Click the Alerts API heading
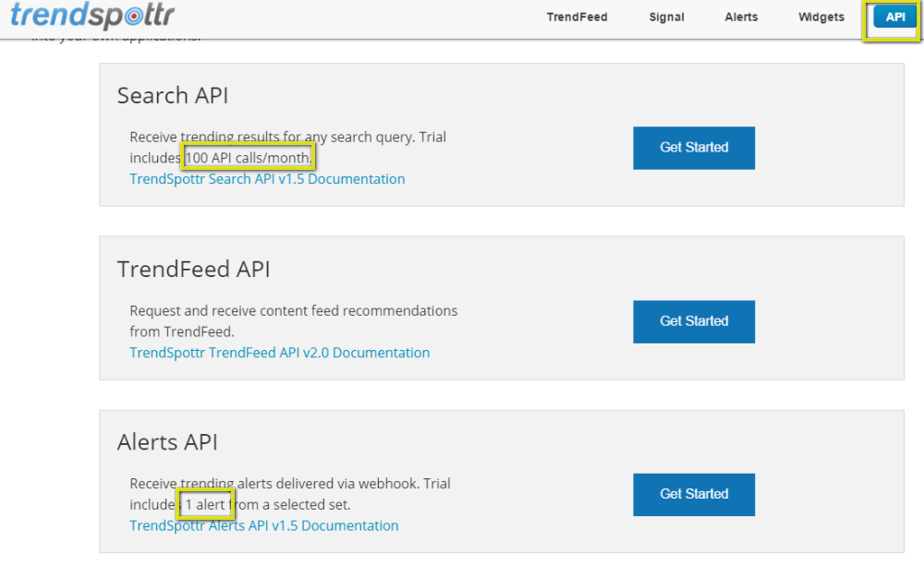924x566 pixels. [167, 442]
